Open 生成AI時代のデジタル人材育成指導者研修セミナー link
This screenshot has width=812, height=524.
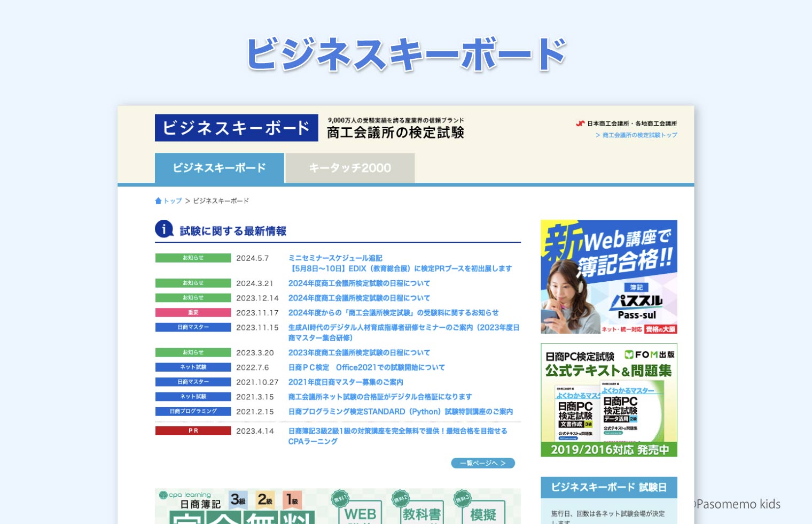pyautogui.click(x=404, y=333)
